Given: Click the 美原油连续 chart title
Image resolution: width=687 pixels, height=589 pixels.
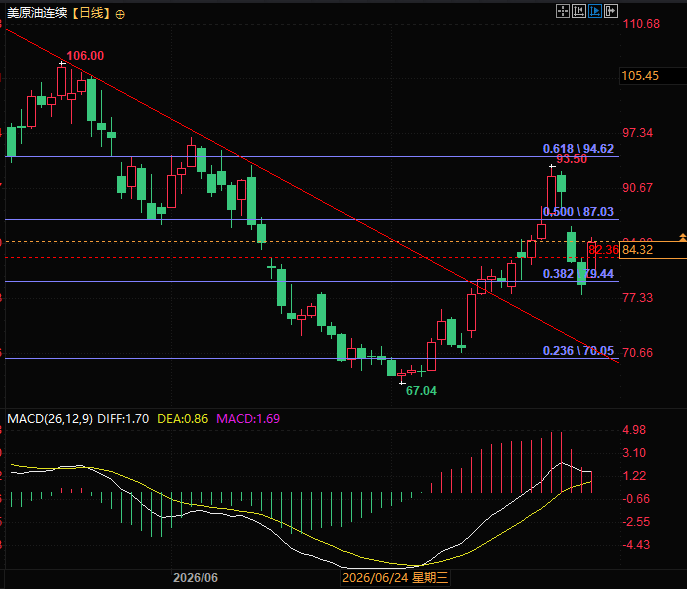Looking at the screenshot, I should click(37, 13).
